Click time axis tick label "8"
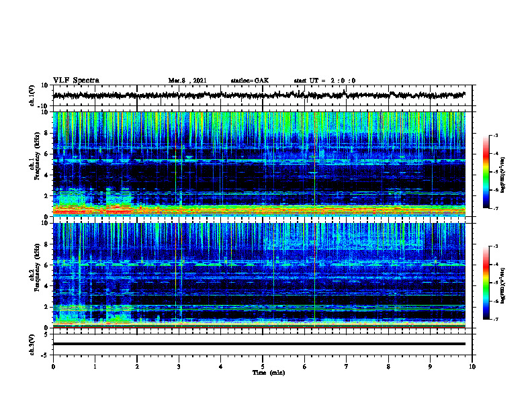Screen dimensions: 532x411 point(388,367)
